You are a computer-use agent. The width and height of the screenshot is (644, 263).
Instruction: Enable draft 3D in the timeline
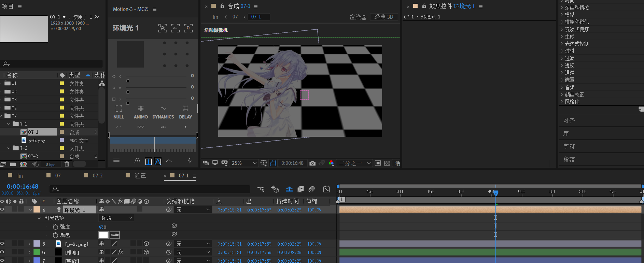(275, 189)
